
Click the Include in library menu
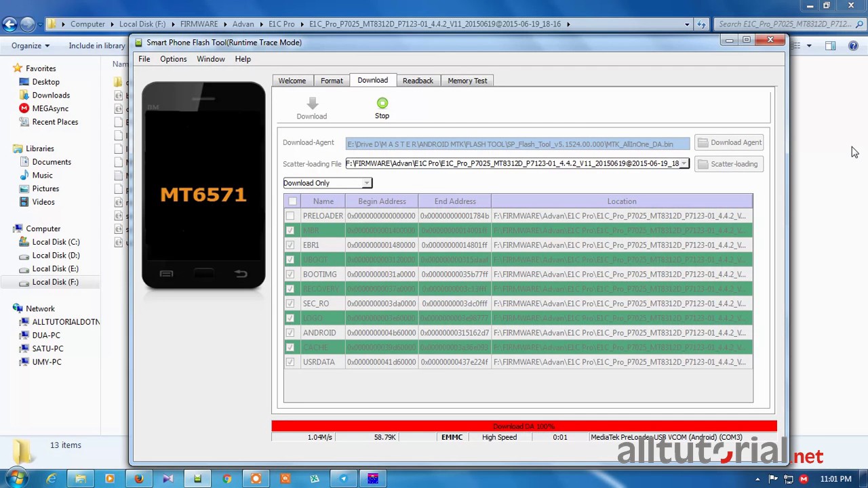97,45
